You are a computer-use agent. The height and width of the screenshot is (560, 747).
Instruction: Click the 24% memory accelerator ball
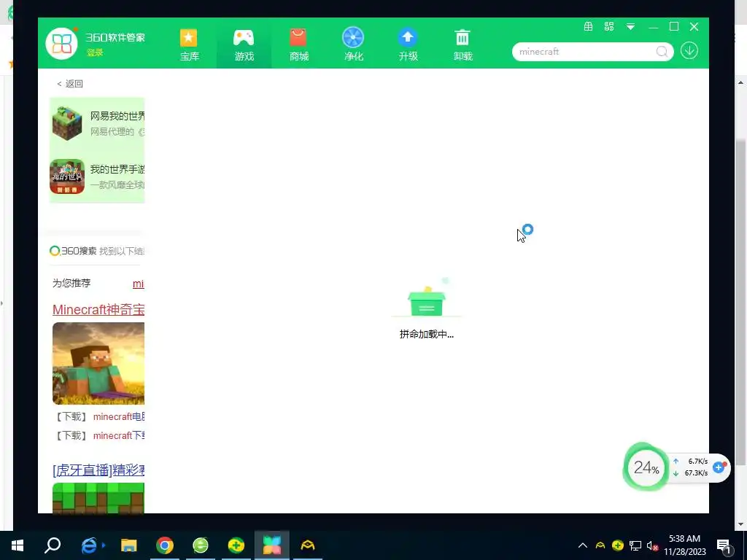click(x=646, y=467)
